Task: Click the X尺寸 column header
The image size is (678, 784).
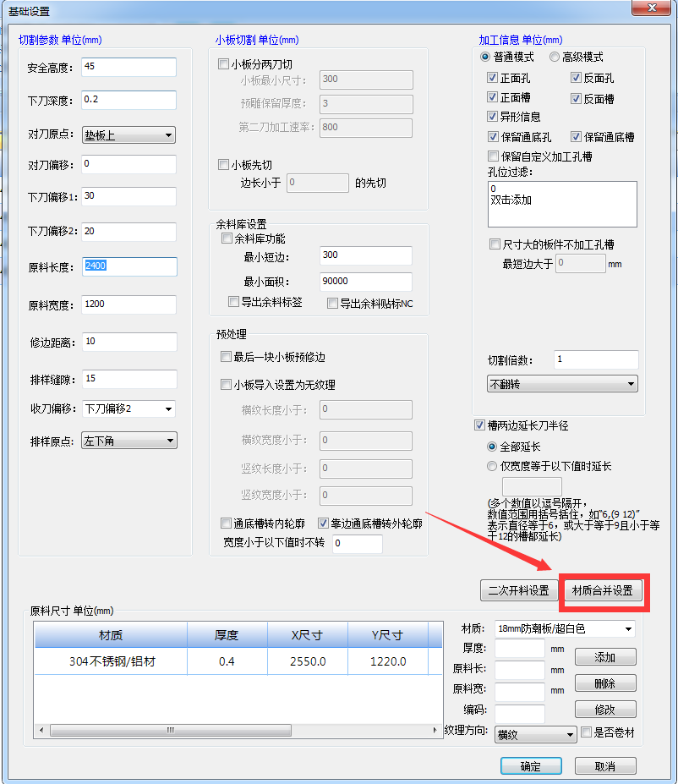Action: point(308,635)
